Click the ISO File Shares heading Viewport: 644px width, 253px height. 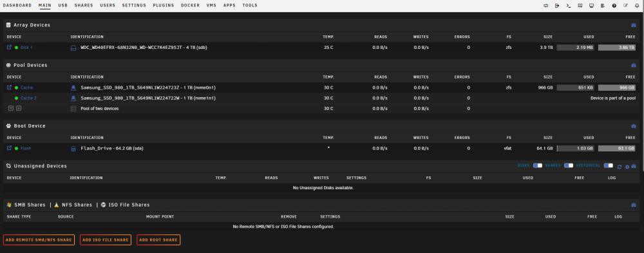pyautogui.click(x=129, y=205)
